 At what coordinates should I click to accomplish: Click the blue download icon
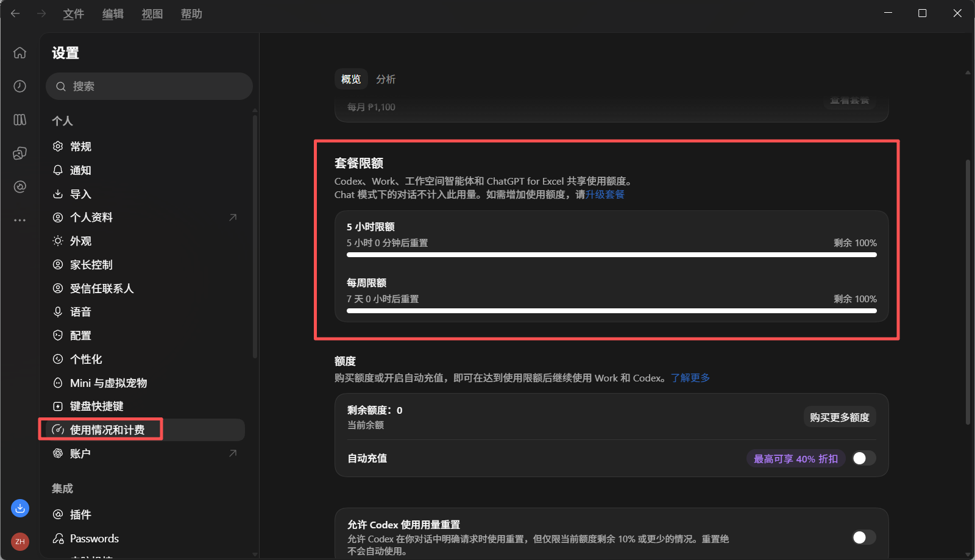click(20, 508)
